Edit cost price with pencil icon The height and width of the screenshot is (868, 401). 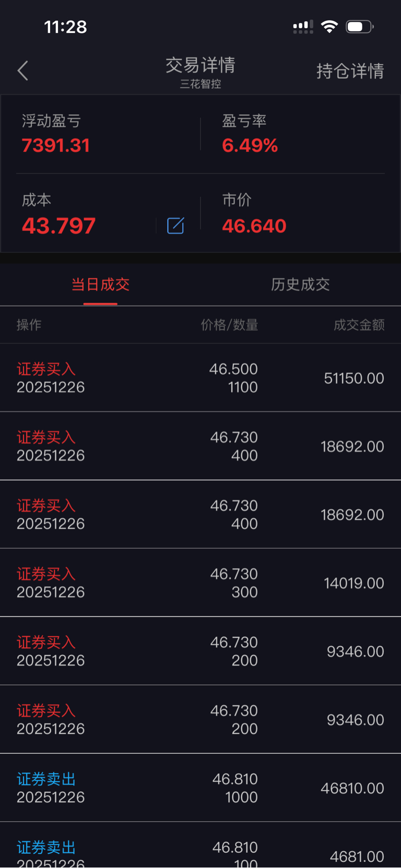(x=175, y=225)
